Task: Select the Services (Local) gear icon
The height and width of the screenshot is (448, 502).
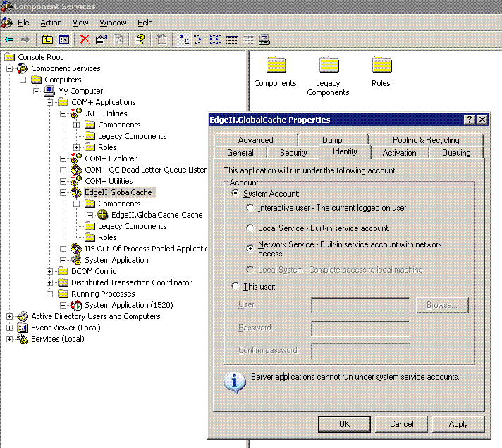Action: tap(23, 339)
